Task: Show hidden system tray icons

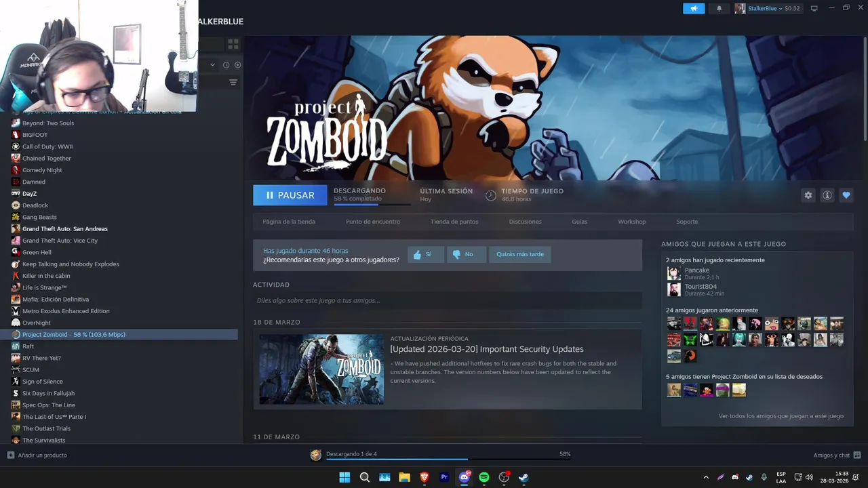Action: tap(706, 477)
